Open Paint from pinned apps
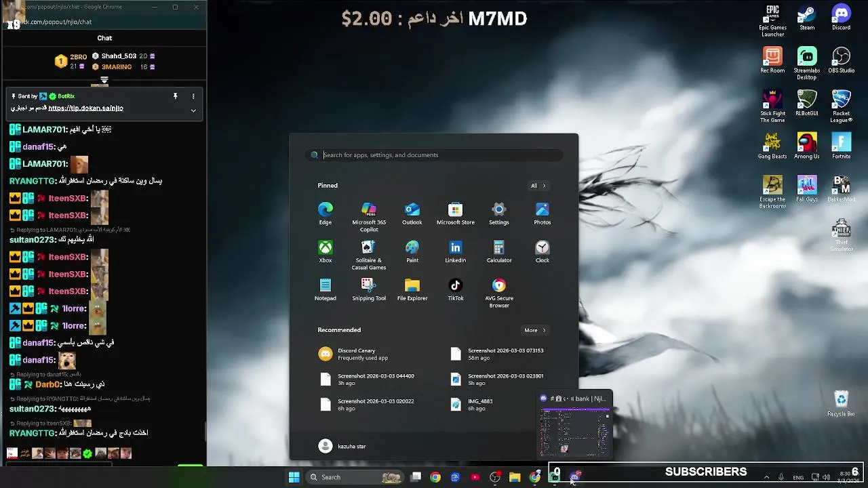This screenshot has height=488, width=868. (412, 251)
